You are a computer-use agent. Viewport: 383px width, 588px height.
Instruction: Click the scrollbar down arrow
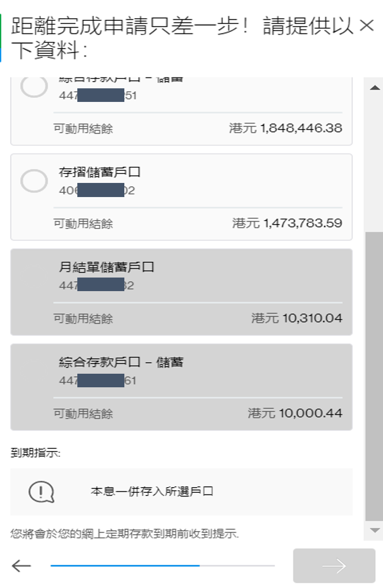click(374, 530)
